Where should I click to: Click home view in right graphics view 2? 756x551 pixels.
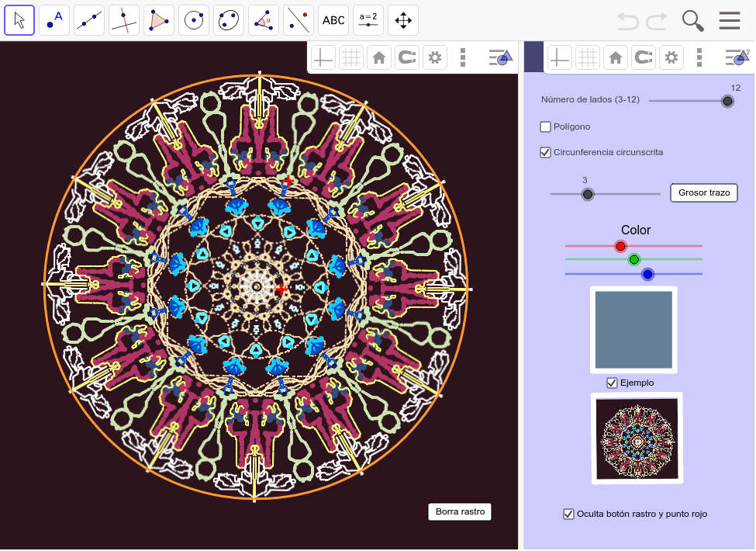[x=615, y=58]
